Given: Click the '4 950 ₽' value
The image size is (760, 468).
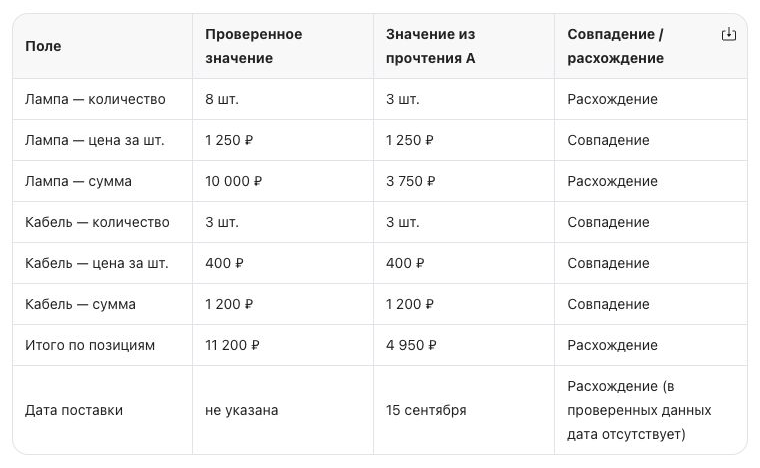Looking at the screenshot, I should 411,345.
